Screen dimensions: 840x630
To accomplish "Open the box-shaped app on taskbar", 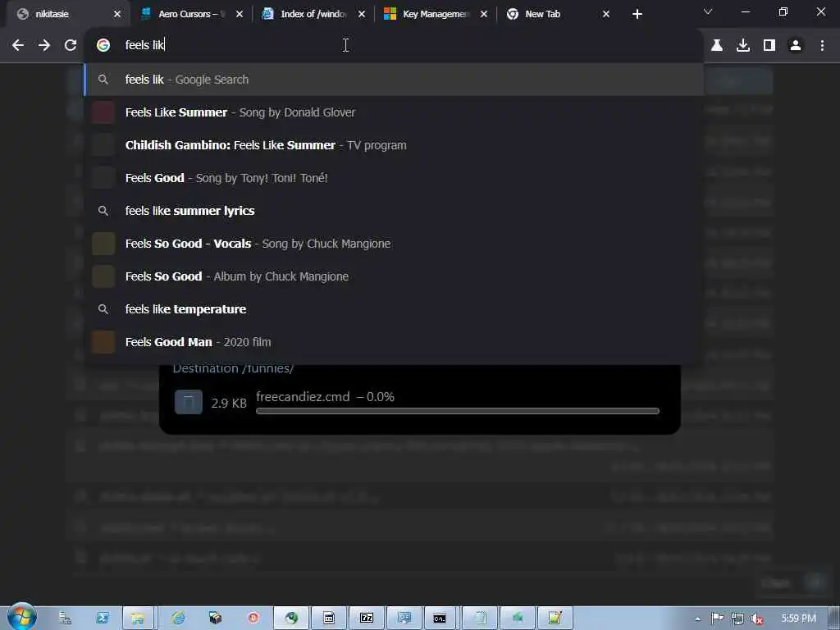I will (x=216, y=619).
